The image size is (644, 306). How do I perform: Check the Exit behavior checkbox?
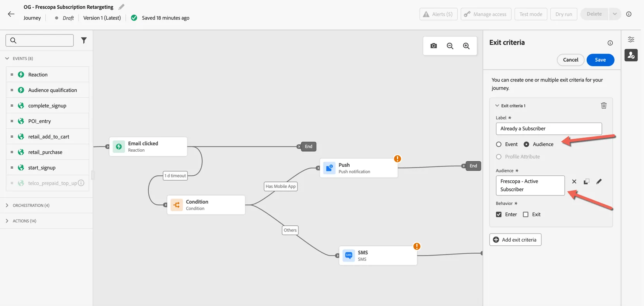(526, 214)
